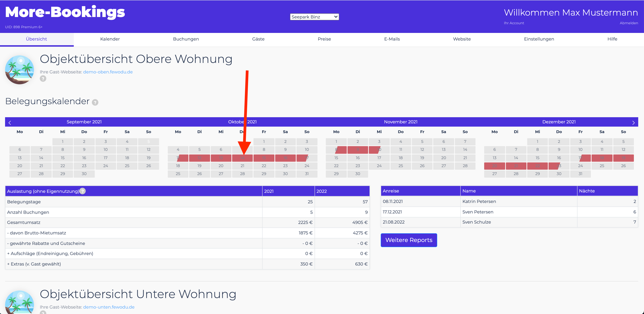Select booked October 13 in calendar
This screenshot has width=644, height=314.
pyautogui.click(x=221, y=158)
